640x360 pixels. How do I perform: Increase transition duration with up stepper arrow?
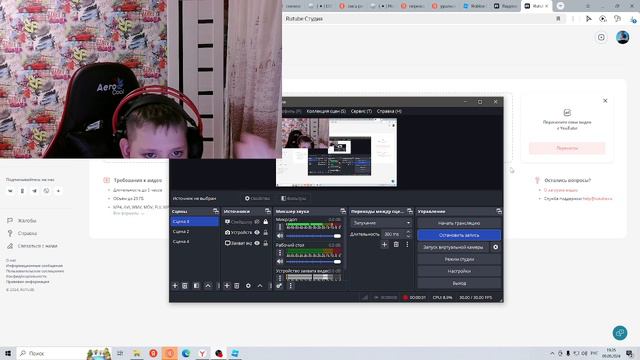tap(408, 232)
